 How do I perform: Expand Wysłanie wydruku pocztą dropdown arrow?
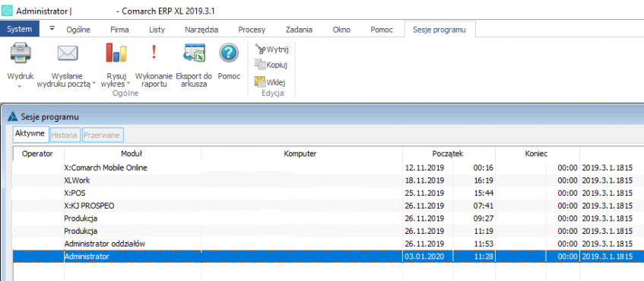point(94,84)
